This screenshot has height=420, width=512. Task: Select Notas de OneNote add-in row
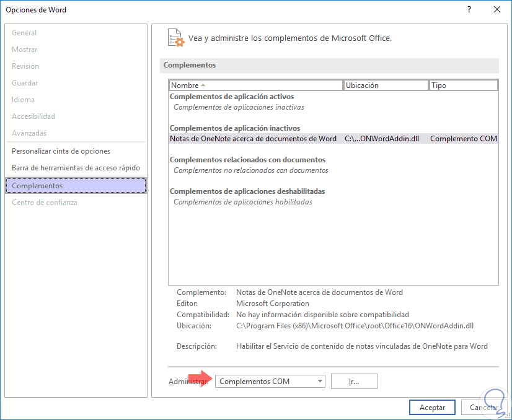[333, 139]
